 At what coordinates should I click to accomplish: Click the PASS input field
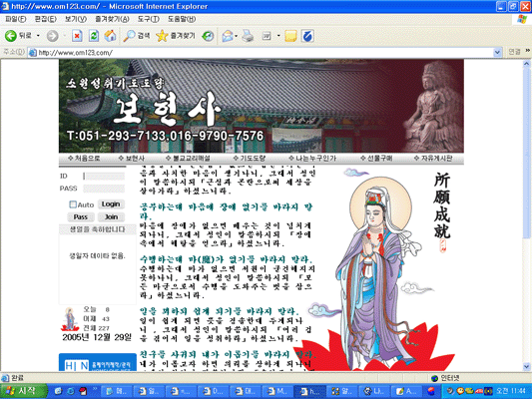pyautogui.click(x=104, y=189)
